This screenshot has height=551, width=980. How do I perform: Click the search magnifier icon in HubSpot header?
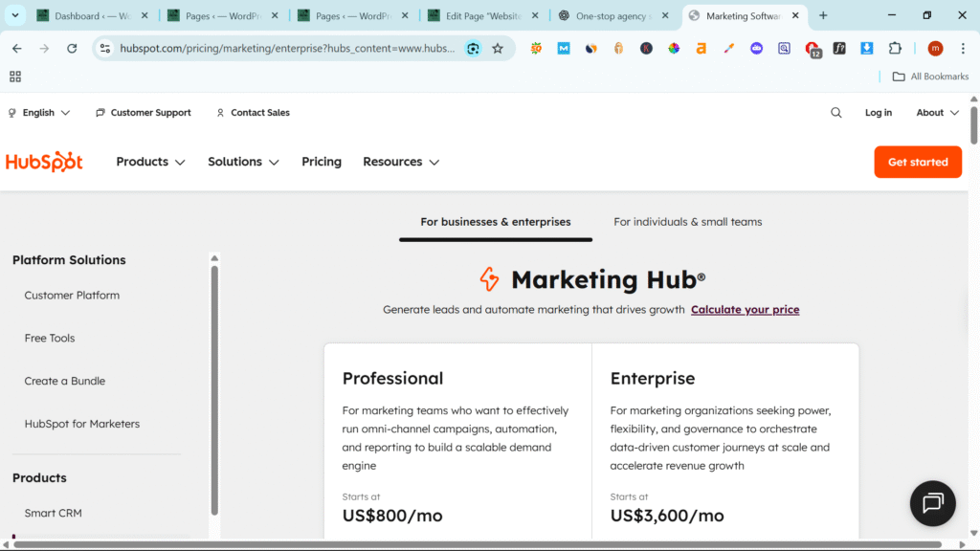(835, 113)
